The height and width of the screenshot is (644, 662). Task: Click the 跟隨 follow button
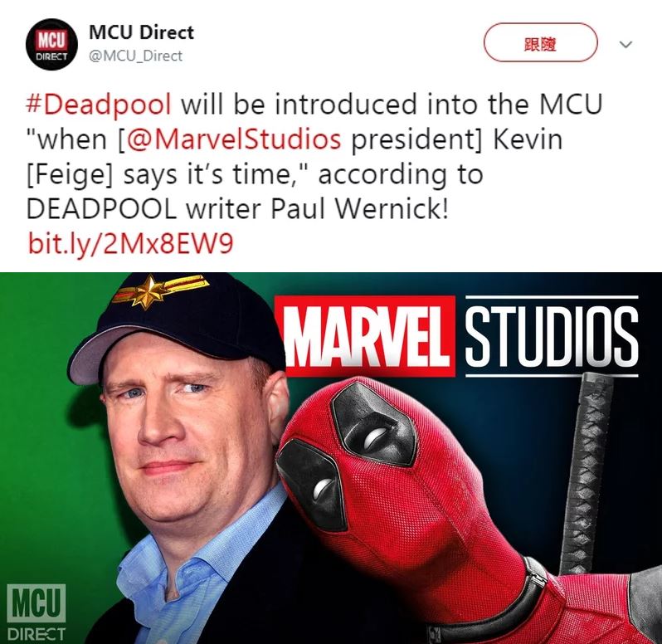coord(540,43)
